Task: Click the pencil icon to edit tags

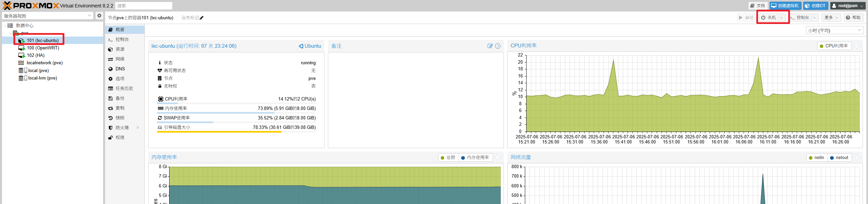Action: coord(202,18)
